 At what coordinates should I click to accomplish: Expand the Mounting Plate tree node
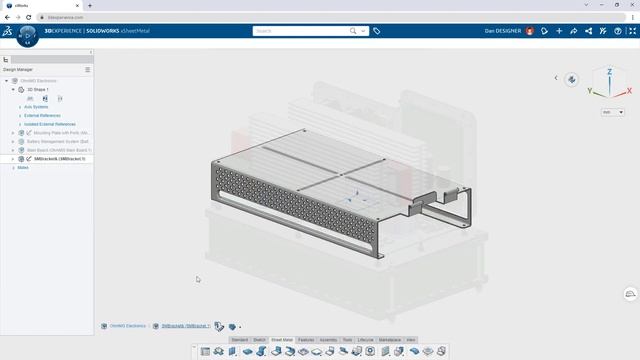(x=13, y=133)
